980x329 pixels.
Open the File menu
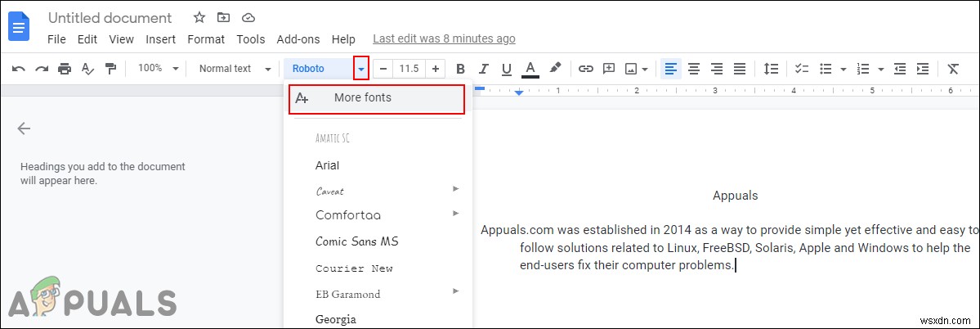[x=57, y=38]
